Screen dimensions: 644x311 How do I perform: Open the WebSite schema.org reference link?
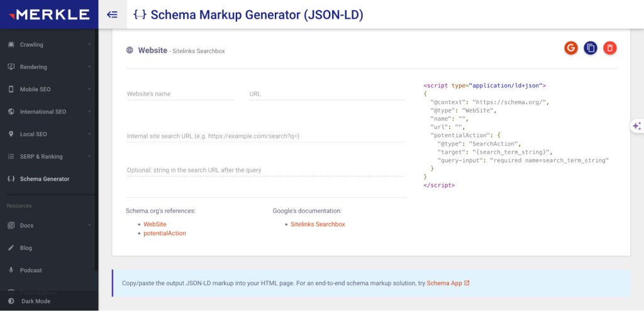tap(155, 224)
